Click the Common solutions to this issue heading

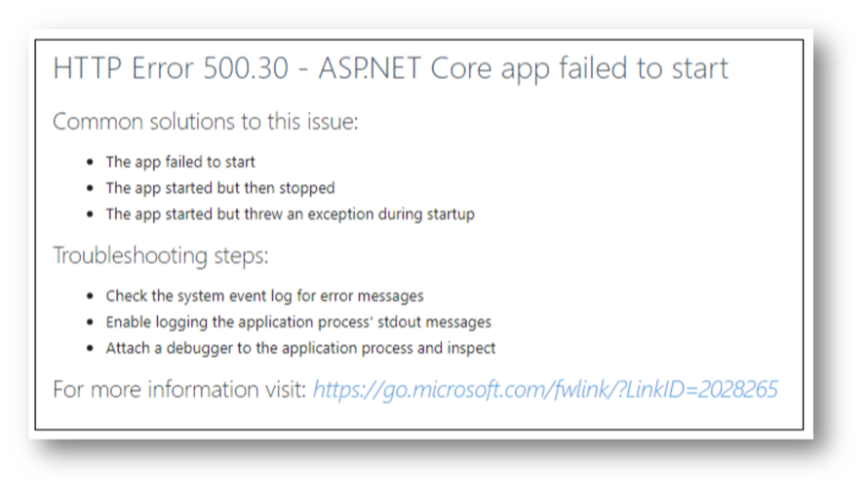(x=206, y=122)
